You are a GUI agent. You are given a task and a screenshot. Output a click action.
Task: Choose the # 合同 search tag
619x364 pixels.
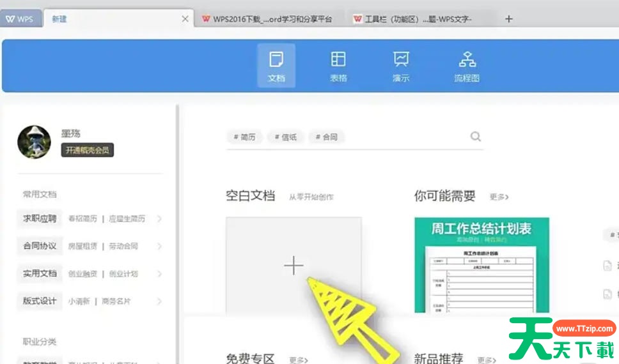pos(327,137)
